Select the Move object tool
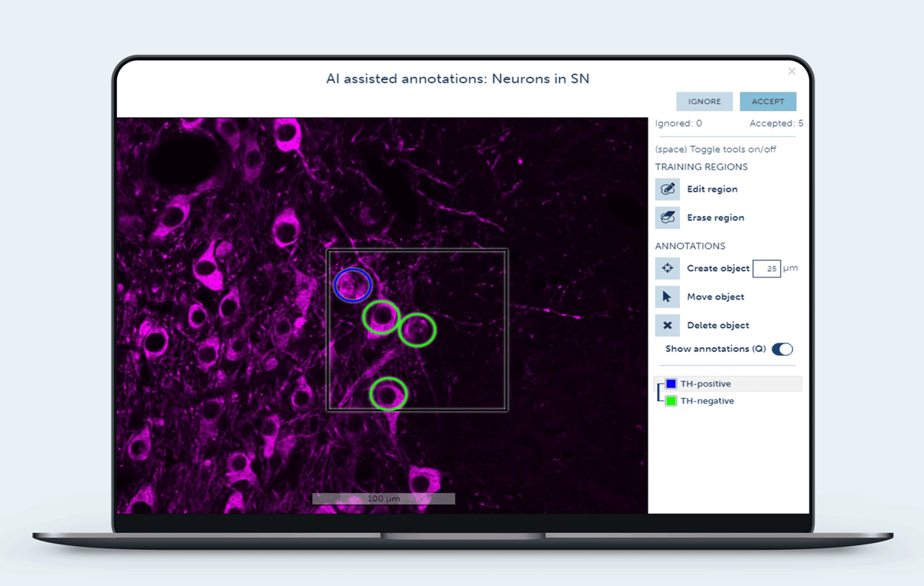 (x=667, y=296)
